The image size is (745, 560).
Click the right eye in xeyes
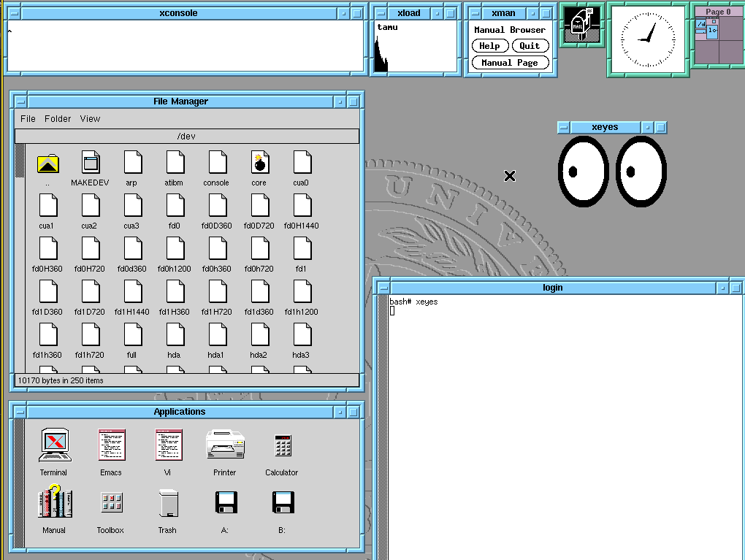641,172
